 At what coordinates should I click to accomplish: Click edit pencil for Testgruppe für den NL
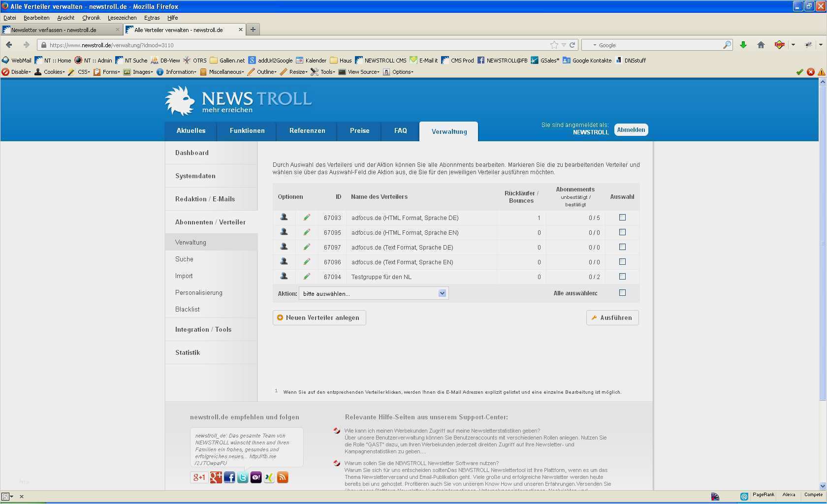pos(307,276)
